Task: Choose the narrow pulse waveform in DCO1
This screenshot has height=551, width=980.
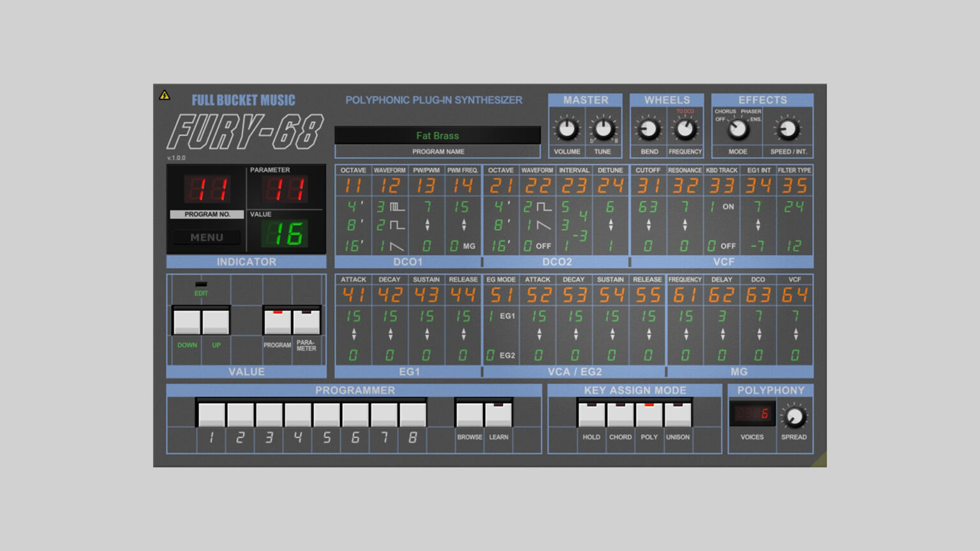Action: (x=391, y=207)
